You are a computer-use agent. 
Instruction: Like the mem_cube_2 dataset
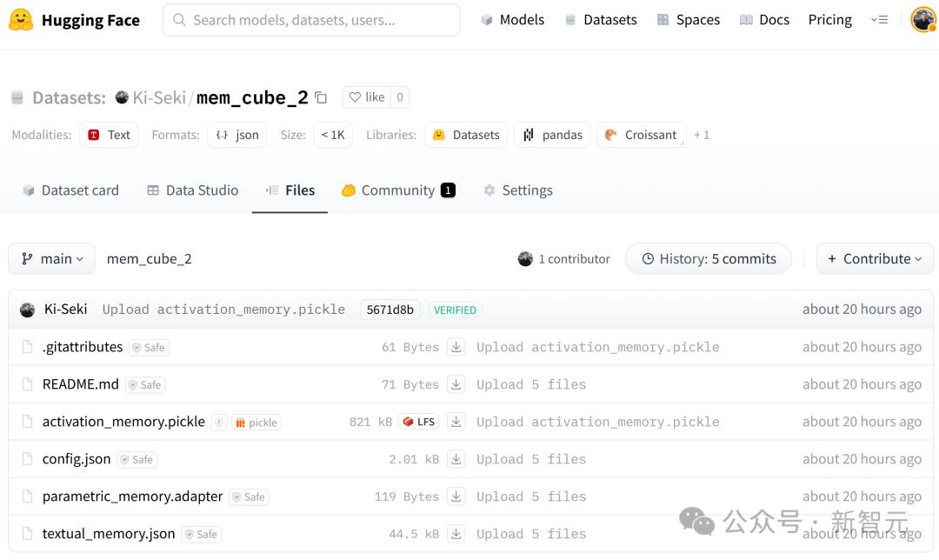coord(367,97)
